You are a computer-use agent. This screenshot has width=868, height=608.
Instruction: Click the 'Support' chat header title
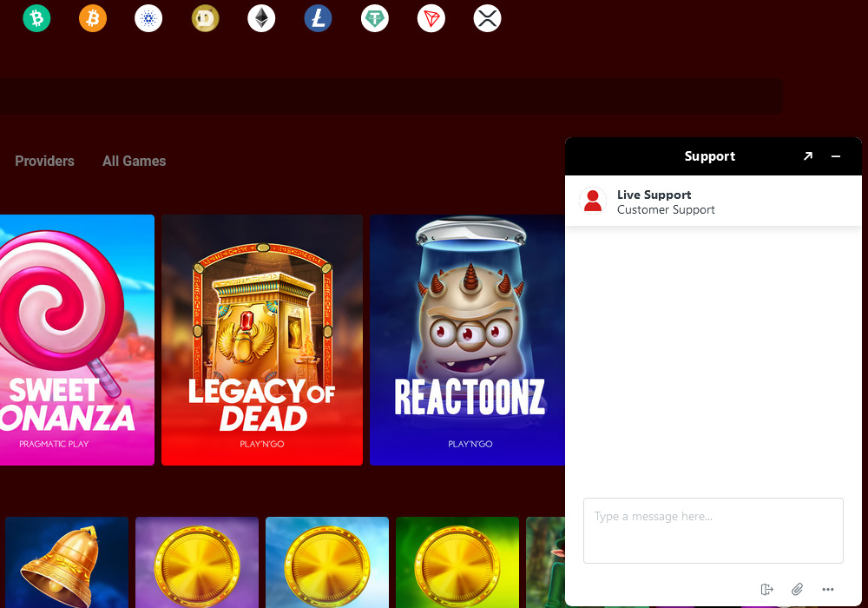pos(710,156)
